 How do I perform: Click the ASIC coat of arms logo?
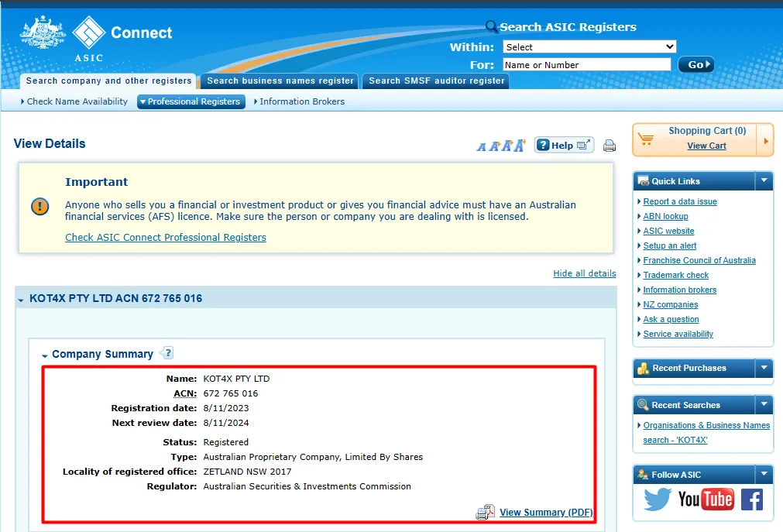coord(43,33)
